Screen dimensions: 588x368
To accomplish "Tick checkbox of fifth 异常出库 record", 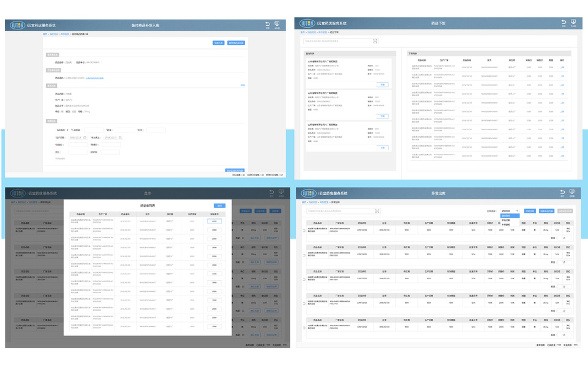I will coord(304,328).
